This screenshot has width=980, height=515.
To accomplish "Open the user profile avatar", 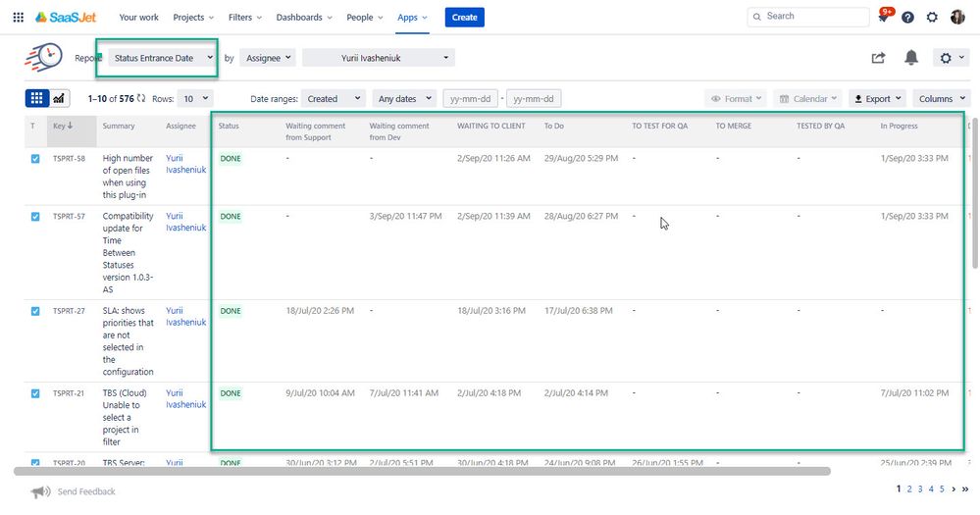I will coord(957,18).
